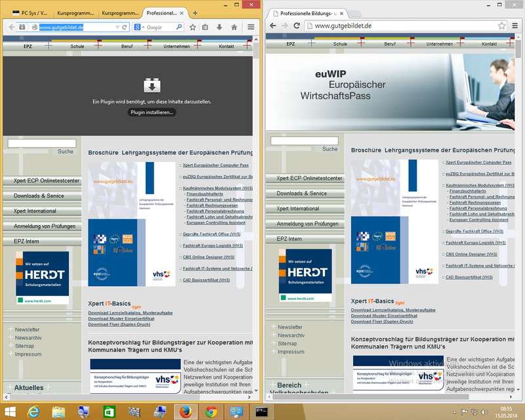Open Windows Store taskbar icon
Viewport: 525px width, 420px height.
point(109,411)
